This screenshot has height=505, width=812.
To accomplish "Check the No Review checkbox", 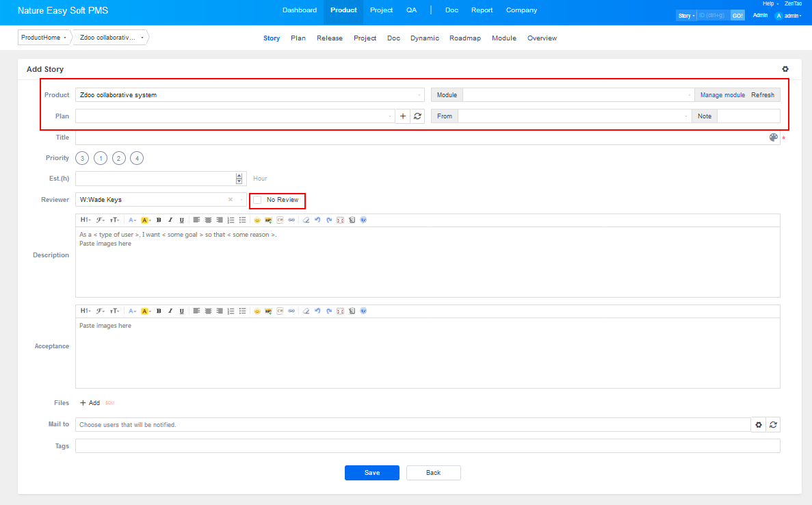I will click(258, 200).
